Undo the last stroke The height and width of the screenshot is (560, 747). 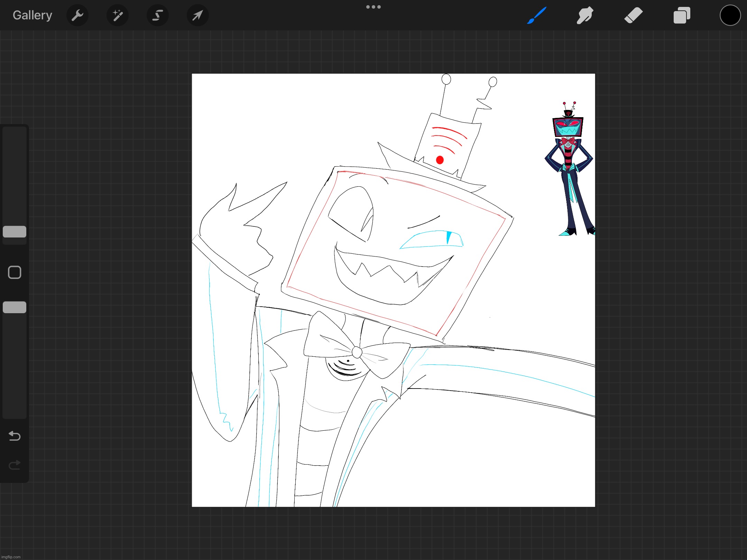(15, 436)
